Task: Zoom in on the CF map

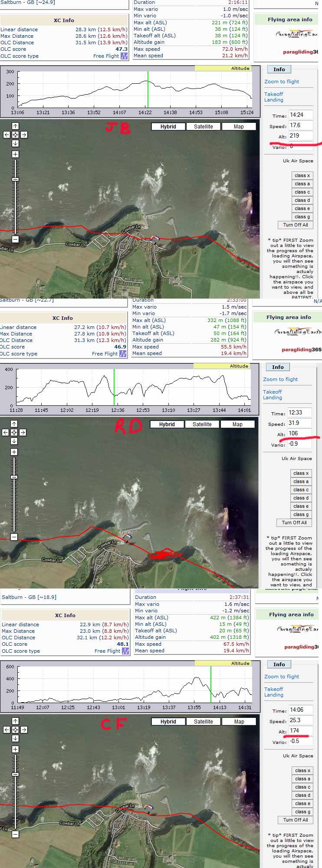Action: (x=15, y=750)
